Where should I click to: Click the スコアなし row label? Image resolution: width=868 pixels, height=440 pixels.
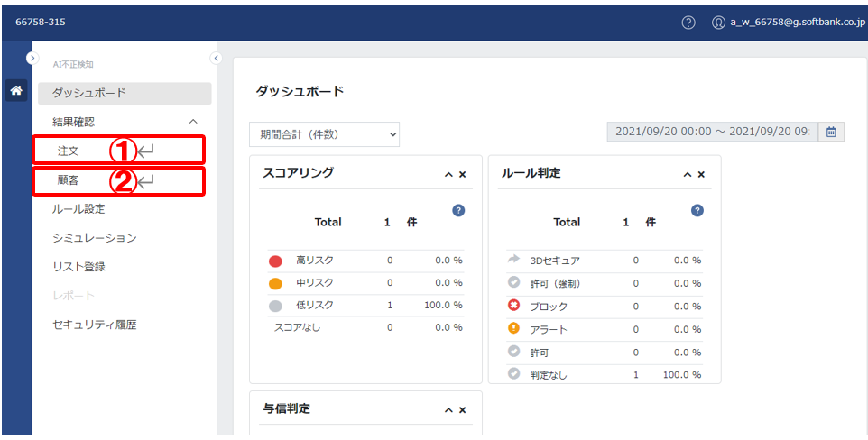coord(297,327)
